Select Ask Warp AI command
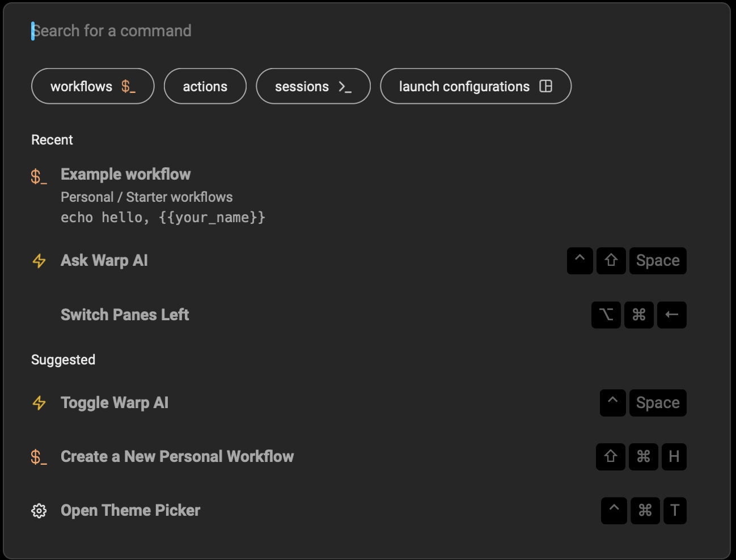This screenshot has height=560, width=736. click(104, 261)
